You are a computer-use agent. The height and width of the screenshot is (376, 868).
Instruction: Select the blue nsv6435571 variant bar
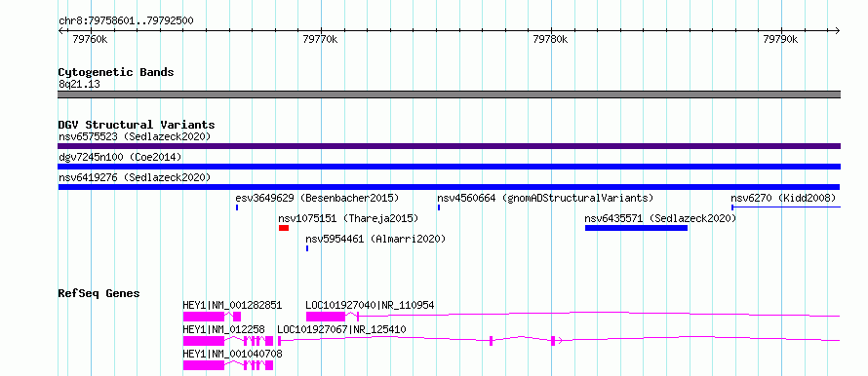coord(636,228)
